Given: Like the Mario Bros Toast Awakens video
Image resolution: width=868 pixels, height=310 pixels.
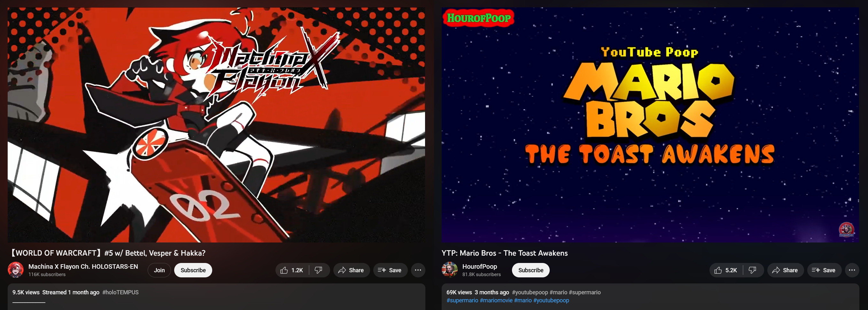Looking at the screenshot, I should coord(726,270).
